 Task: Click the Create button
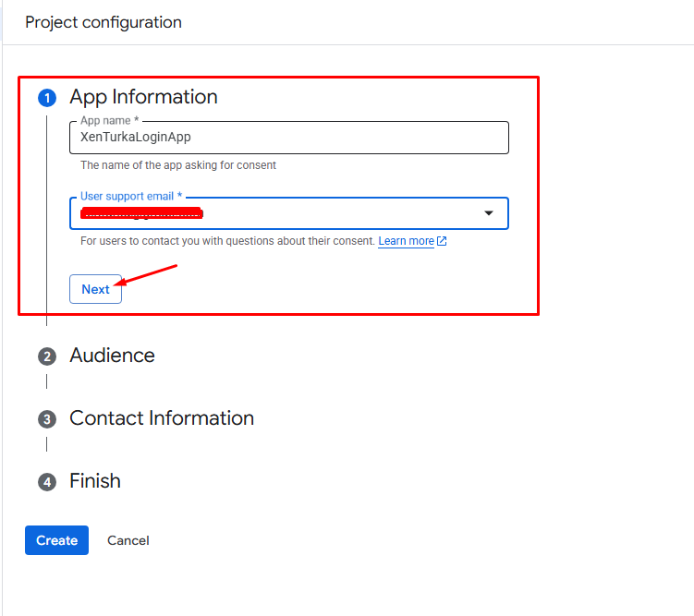tap(56, 540)
